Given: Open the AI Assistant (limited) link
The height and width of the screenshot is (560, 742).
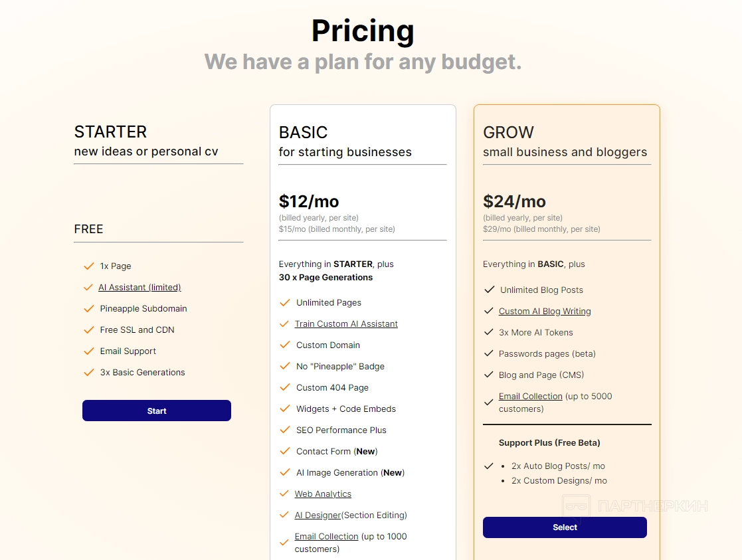Looking at the screenshot, I should tap(139, 288).
